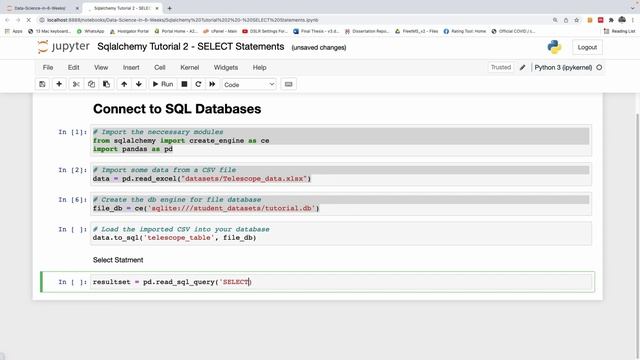This screenshot has width=640, height=360.
Task: Open the Chrome three-dot menu
Action: point(633,20)
